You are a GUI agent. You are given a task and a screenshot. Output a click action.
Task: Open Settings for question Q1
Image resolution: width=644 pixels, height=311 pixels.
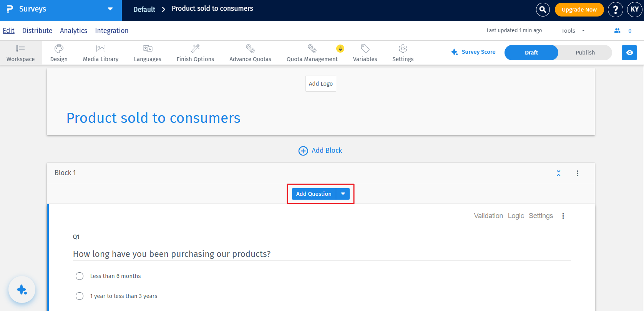click(541, 216)
